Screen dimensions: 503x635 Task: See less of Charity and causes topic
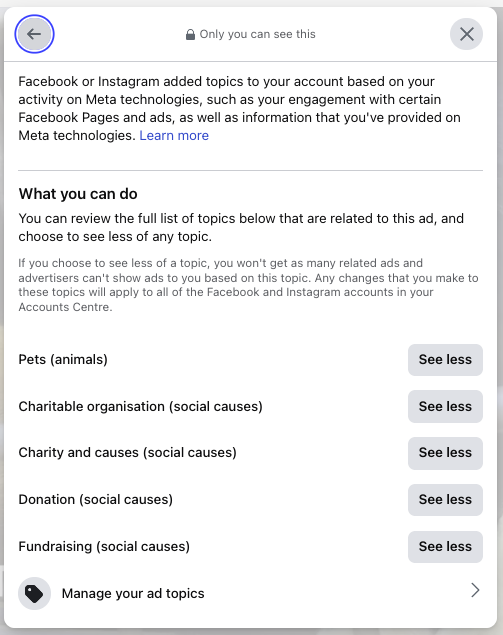pyautogui.click(x=445, y=453)
